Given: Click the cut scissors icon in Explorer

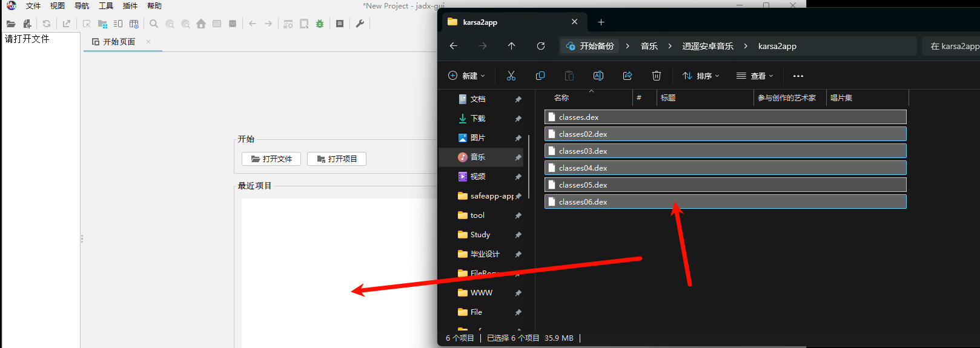Looking at the screenshot, I should click(x=511, y=76).
